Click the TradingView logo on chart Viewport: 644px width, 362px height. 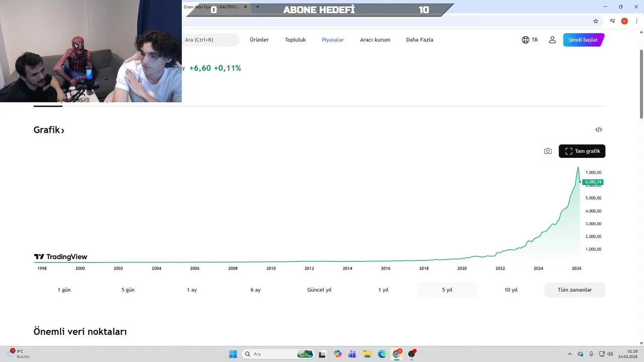click(x=60, y=257)
